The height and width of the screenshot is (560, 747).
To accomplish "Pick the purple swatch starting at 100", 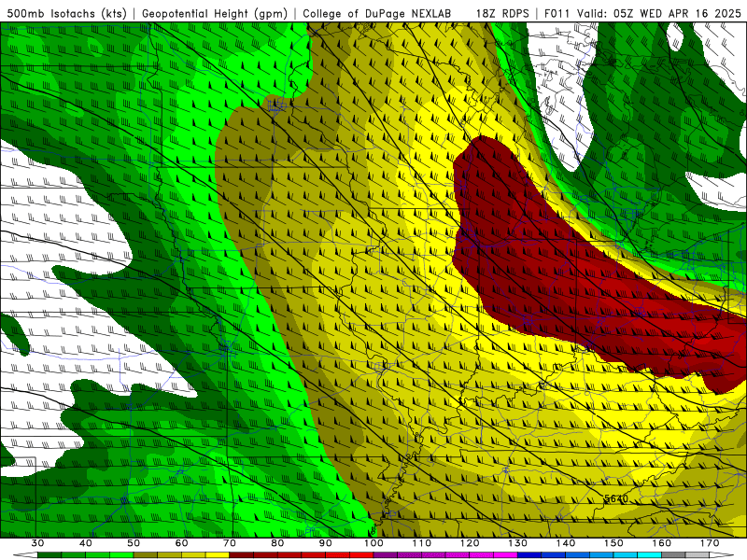I will click(x=386, y=555).
